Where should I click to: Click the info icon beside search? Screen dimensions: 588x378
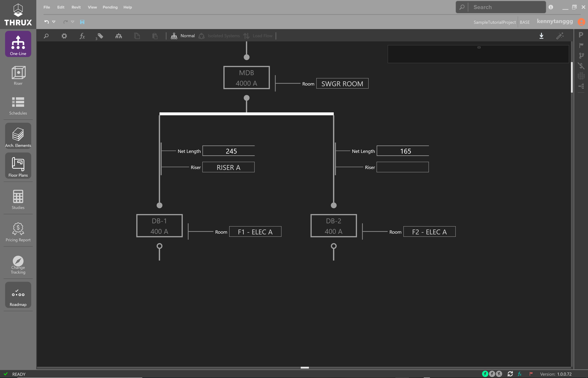551,7
